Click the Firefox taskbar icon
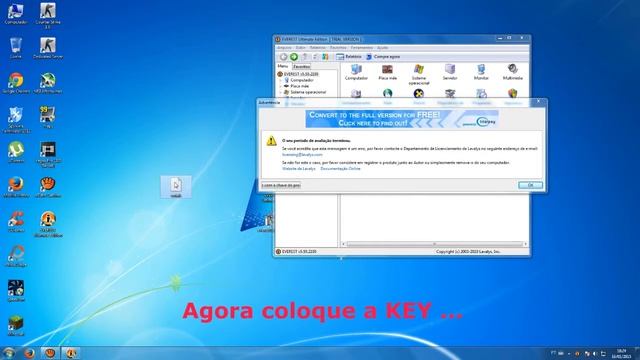 29,353
